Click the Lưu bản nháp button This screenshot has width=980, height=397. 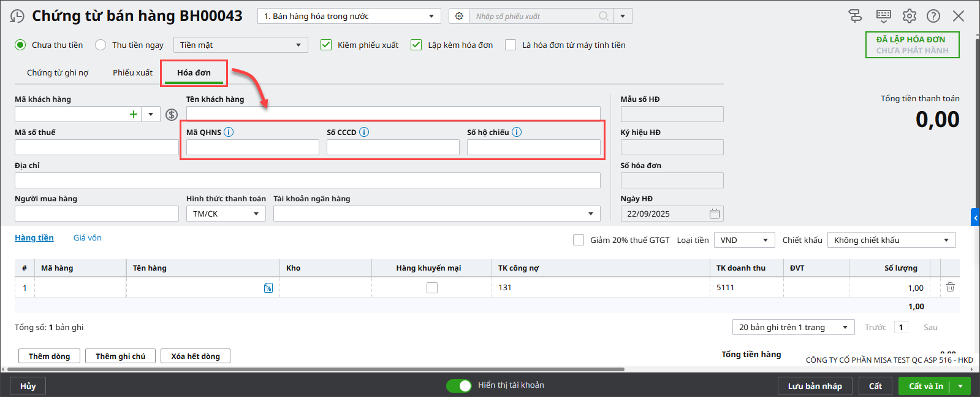pos(815,386)
